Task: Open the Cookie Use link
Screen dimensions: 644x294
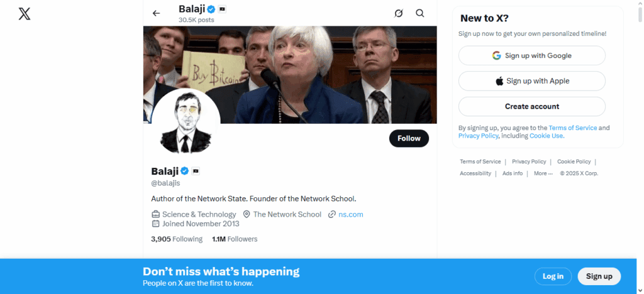Action: coord(546,136)
